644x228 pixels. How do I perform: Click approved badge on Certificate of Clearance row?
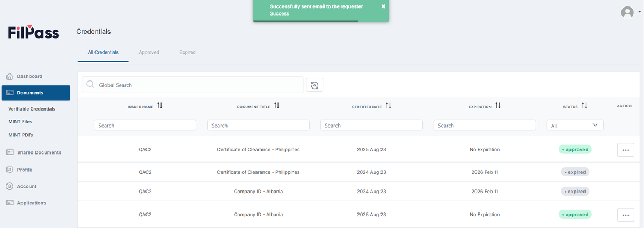[x=575, y=150]
